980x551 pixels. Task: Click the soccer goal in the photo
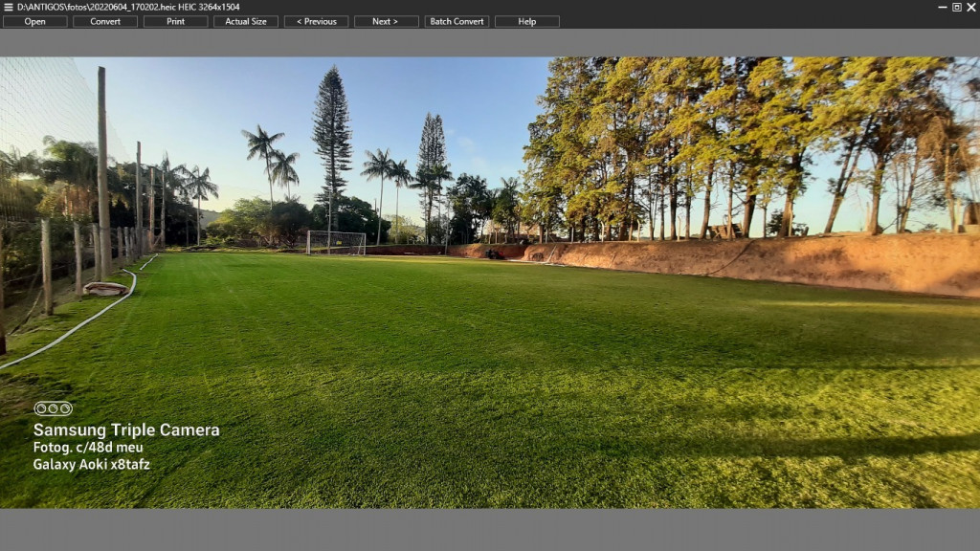(x=336, y=243)
